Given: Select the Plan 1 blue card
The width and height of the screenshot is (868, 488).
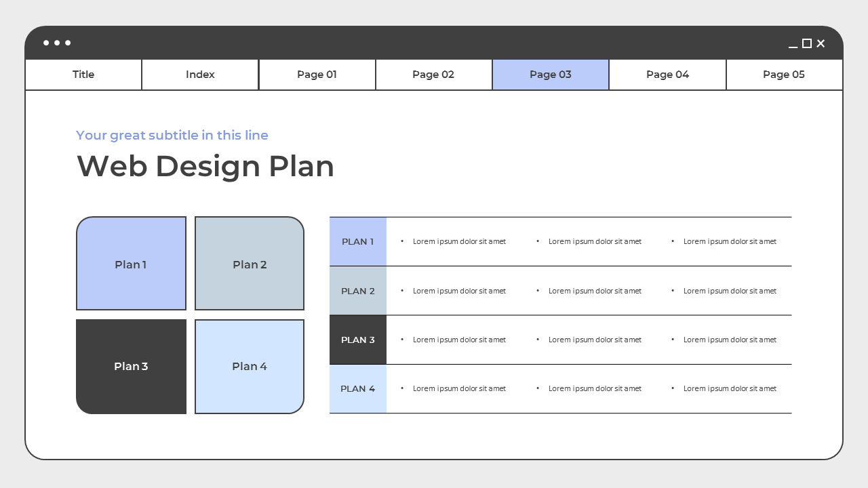Looking at the screenshot, I should point(131,263).
